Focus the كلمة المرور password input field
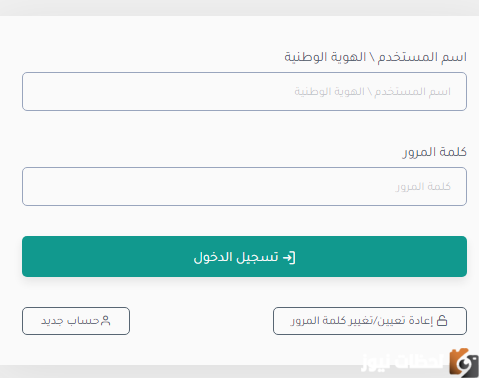479x378 pixels. click(244, 186)
